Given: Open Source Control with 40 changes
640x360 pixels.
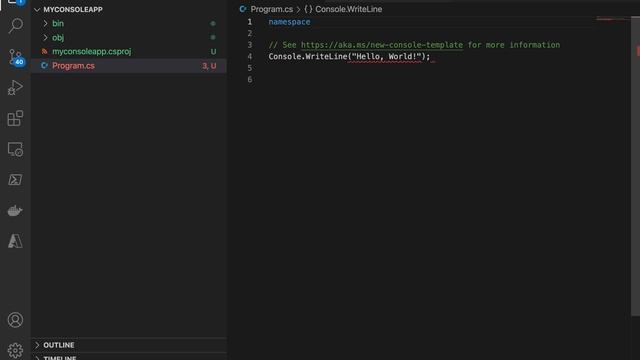Looking at the screenshot, I should [16, 57].
